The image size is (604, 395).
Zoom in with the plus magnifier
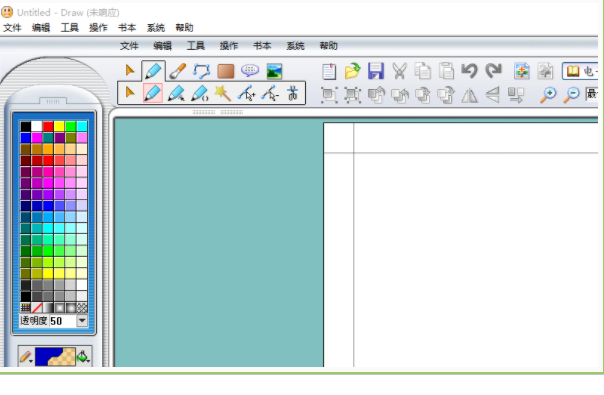[x=548, y=95]
